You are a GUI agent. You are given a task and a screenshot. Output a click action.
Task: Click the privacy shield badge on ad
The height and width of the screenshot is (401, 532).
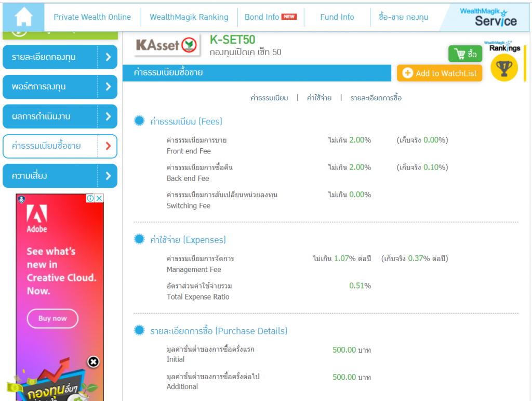coord(21,199)
